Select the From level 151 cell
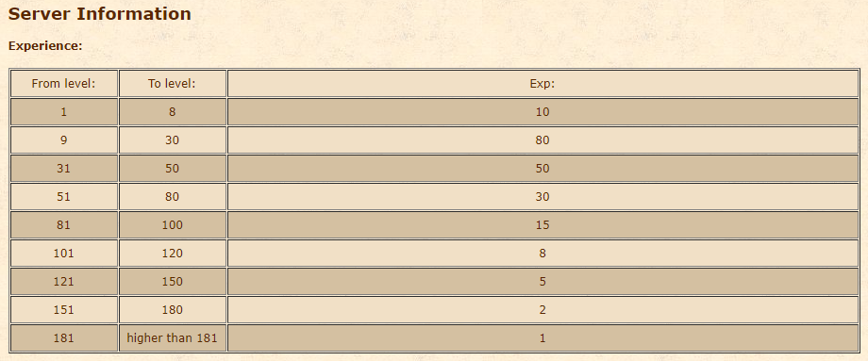 pos(64,309)
